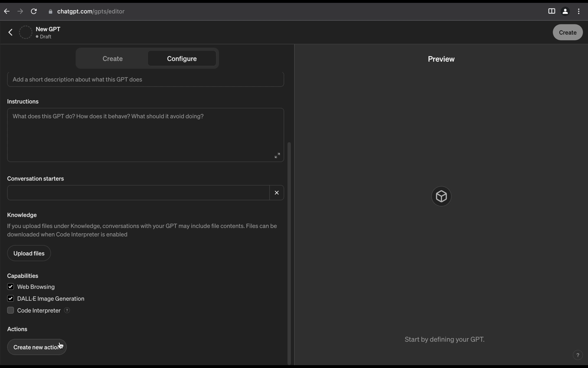Go back using browser back arrow
The image size is (588, 368).
point(7,11)
